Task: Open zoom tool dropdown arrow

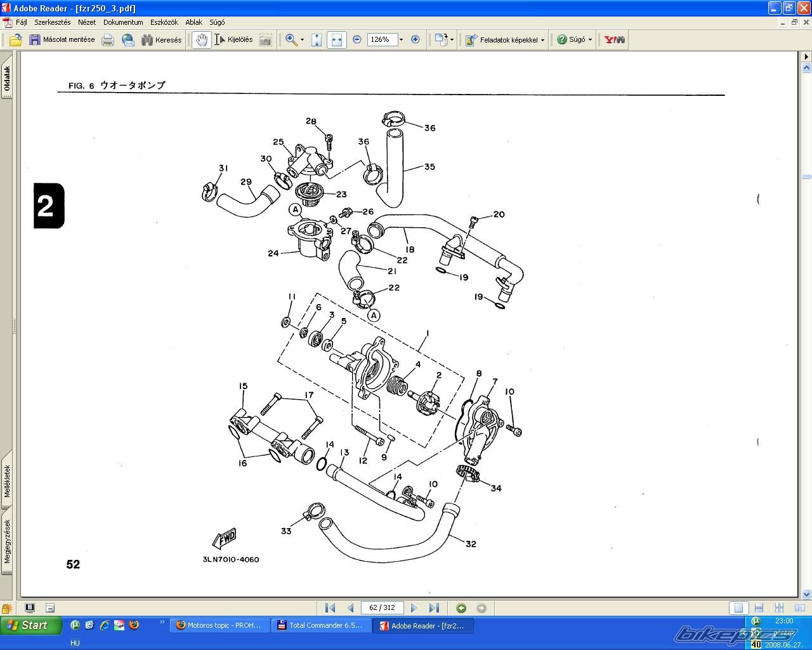Action: coord(302,39)
